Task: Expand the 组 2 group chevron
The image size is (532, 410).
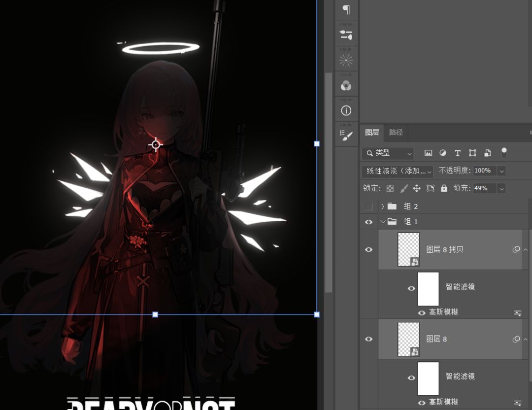Action: click(x=383, y=206)
